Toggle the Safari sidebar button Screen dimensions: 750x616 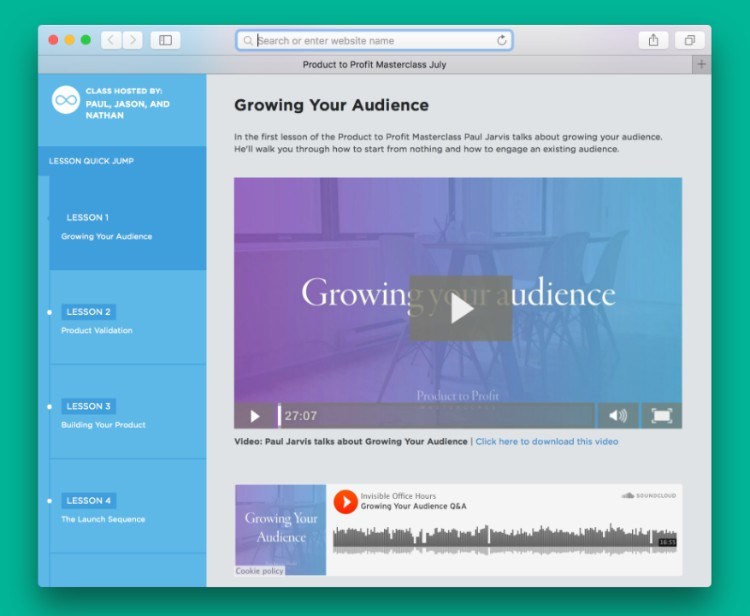click(165, 40)
